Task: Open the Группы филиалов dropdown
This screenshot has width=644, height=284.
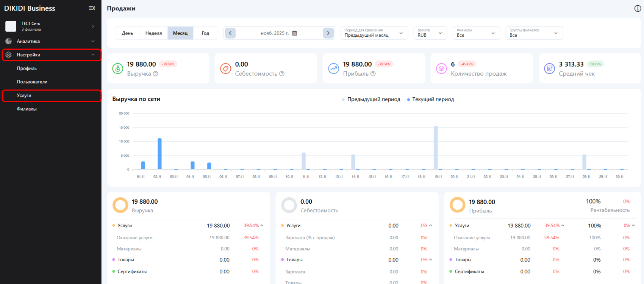Action: coord(534,33)
